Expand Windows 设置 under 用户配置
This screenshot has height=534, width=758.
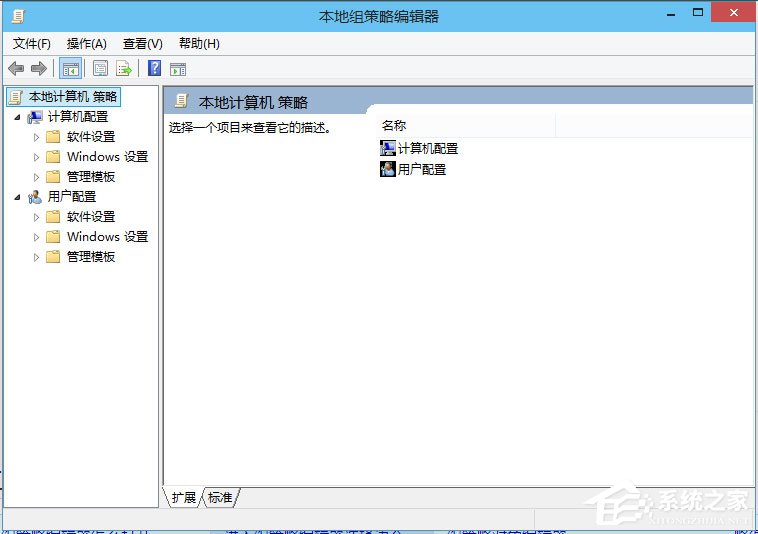point(37,237)
